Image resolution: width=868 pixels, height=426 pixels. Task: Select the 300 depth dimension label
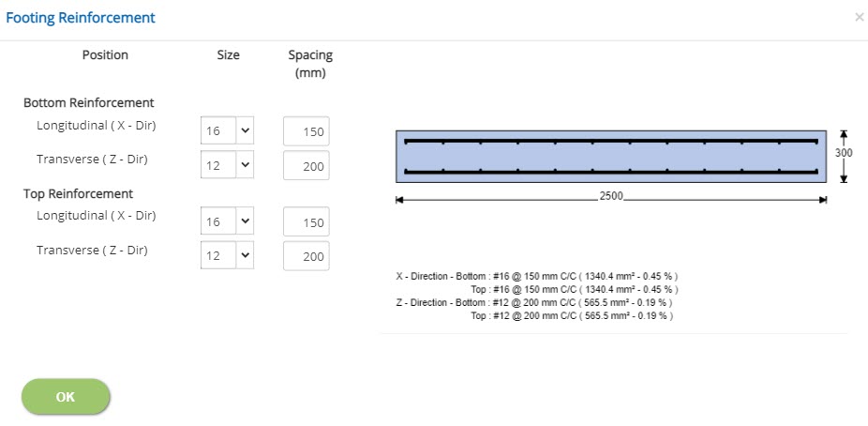pos(844,154)
